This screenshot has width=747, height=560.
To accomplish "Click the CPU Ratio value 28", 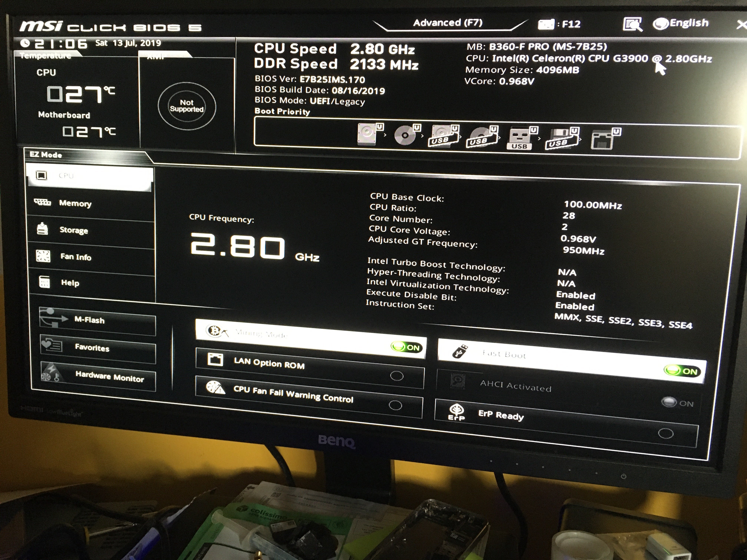I will [x=569, y=215].
